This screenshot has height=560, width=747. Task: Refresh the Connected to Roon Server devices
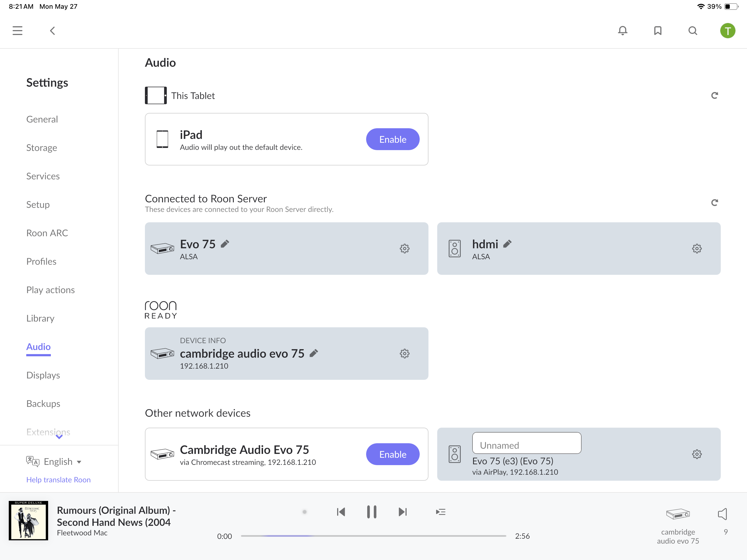(x=714, y=203)
